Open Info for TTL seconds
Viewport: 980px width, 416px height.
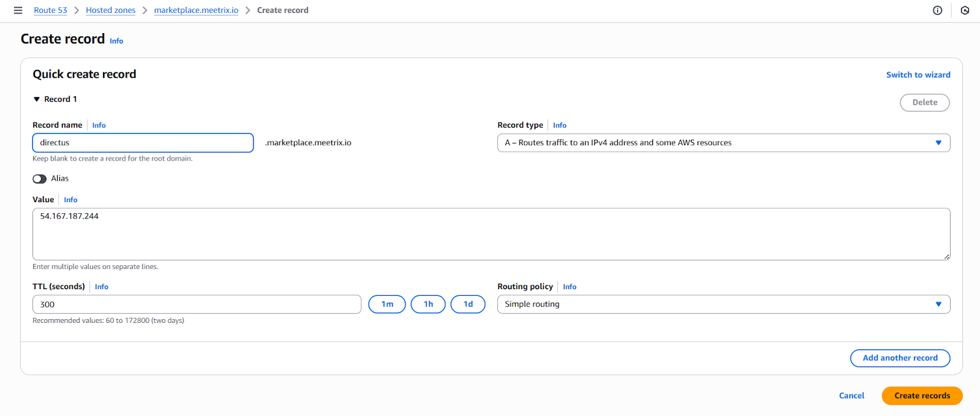tap(101, 287)
